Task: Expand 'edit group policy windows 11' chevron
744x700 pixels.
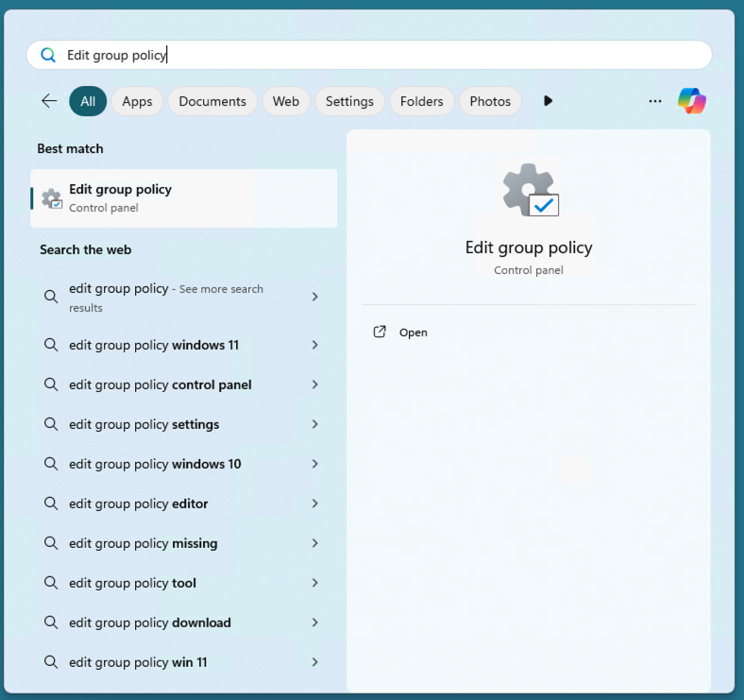Action: pyautogui.click(x=314, y=345)
